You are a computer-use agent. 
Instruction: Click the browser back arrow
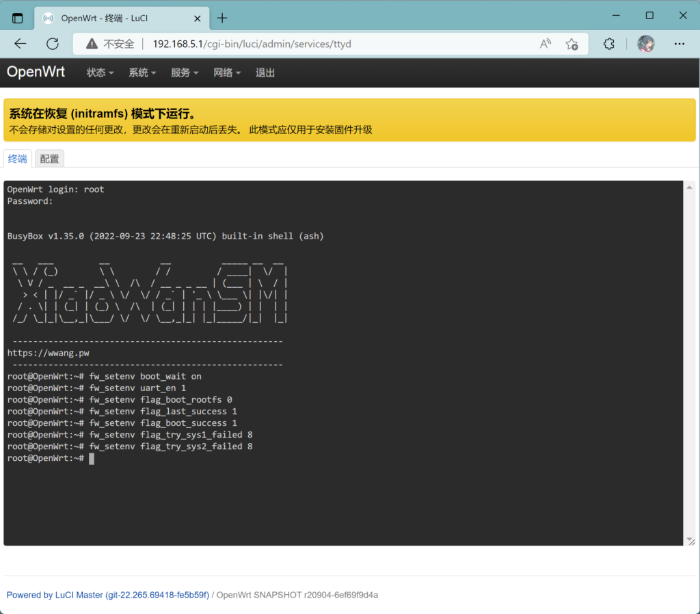click(21, 44)
